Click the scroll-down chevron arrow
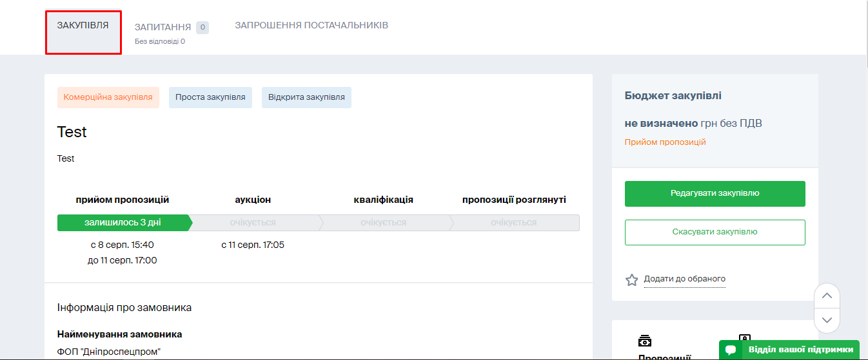The image size is (868, 360). click(827, 320)
